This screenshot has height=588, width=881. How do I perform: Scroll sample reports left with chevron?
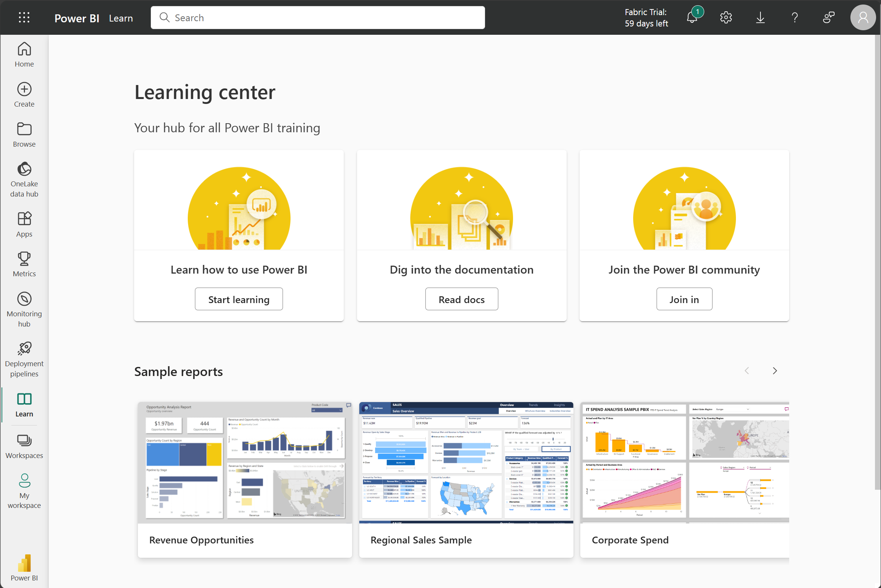pyautogui.click(x=747, y=370)
